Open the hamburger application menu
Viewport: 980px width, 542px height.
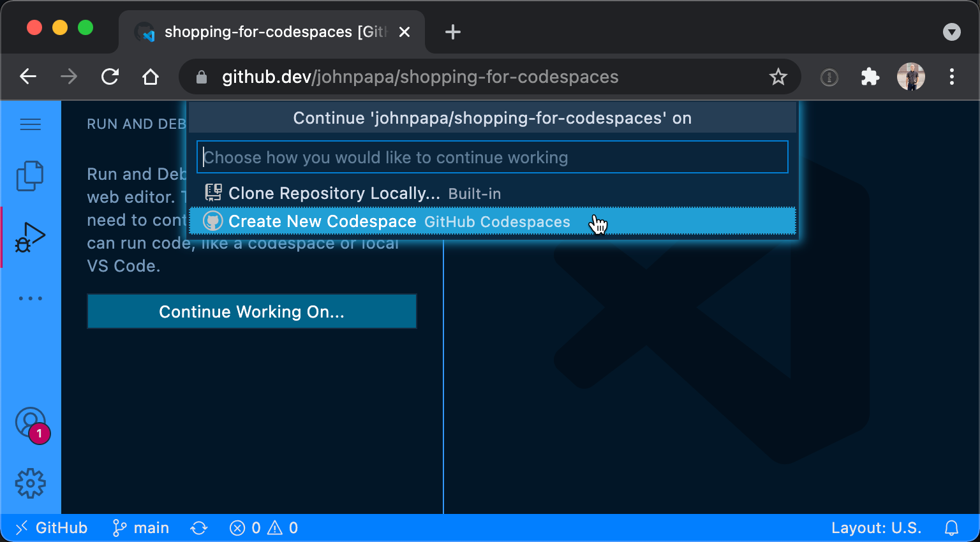(x=31, y=124)
